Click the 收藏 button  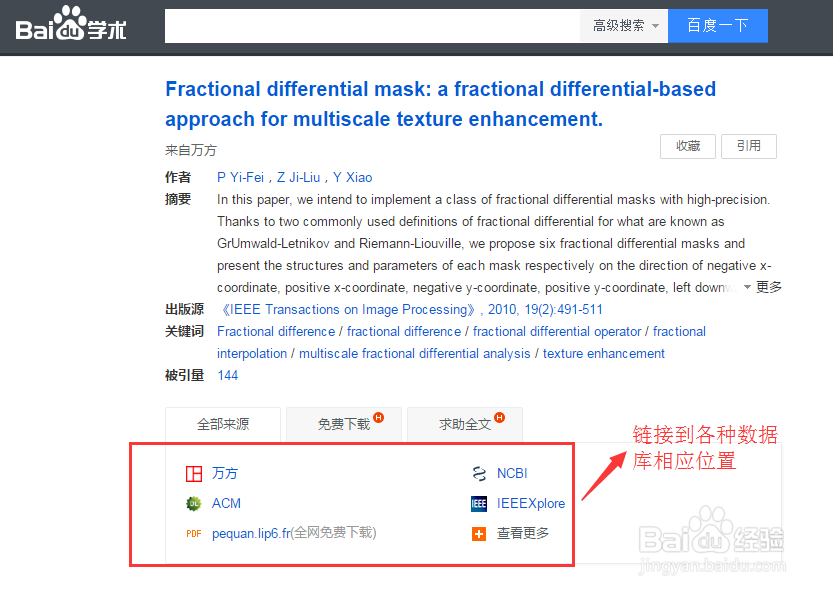[687, 146]
